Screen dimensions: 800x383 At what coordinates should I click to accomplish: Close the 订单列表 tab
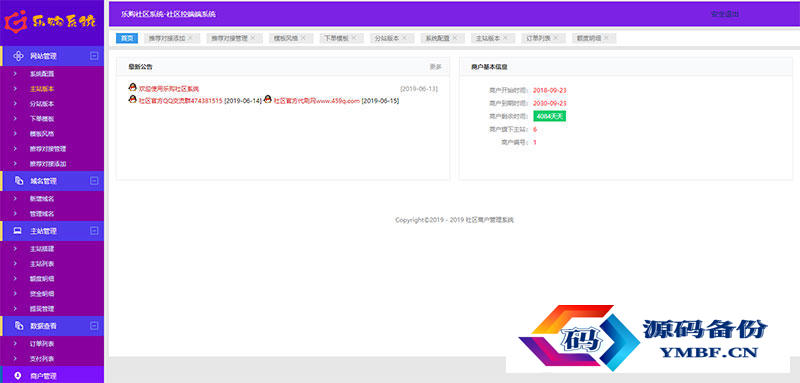click(x=556, y=38)
